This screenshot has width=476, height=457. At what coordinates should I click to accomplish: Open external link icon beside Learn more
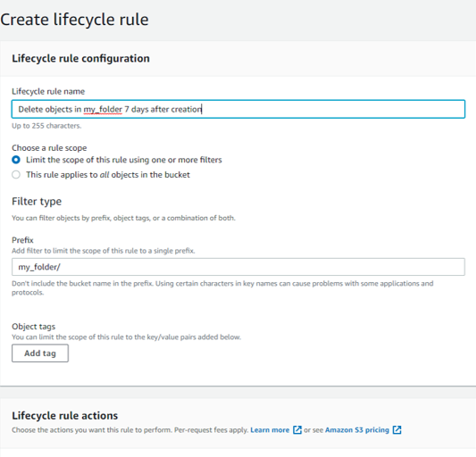pos(297,429)
